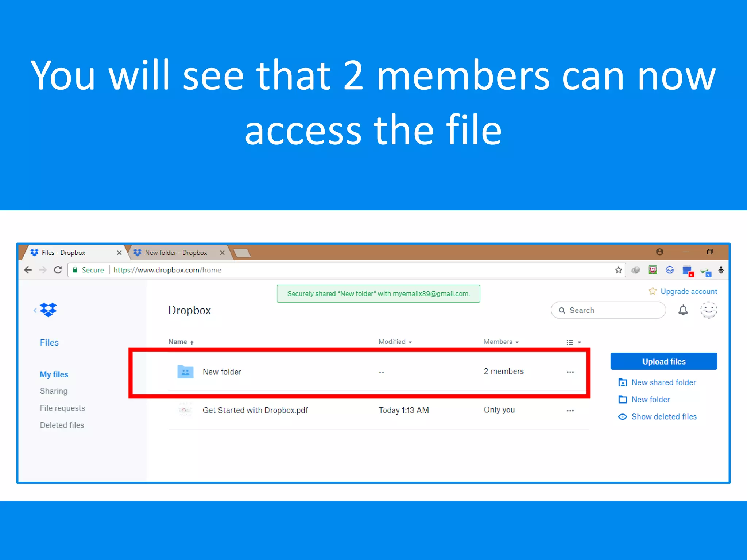
Task: Open the Get Started PDF thumbnail
Action: point(185,410)
